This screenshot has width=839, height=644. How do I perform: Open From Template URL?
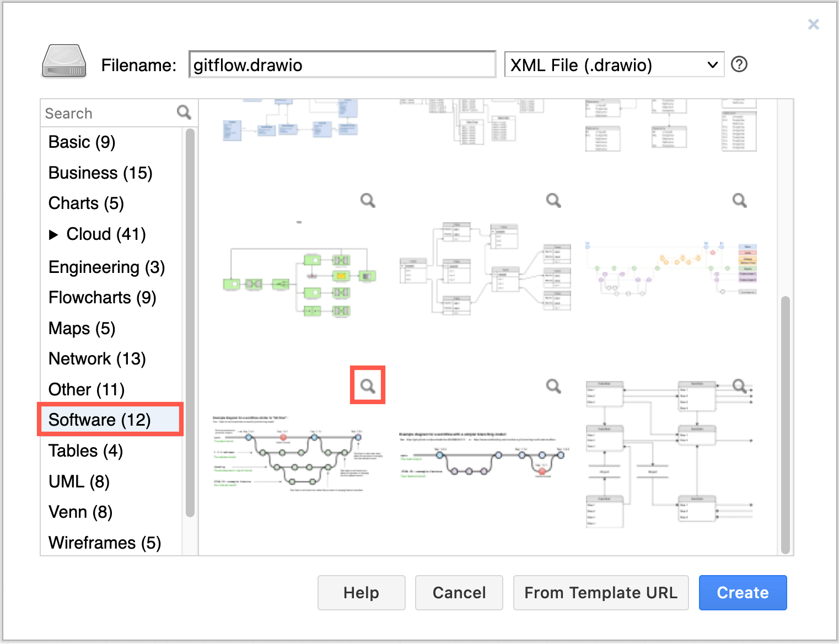click(601, 593)
